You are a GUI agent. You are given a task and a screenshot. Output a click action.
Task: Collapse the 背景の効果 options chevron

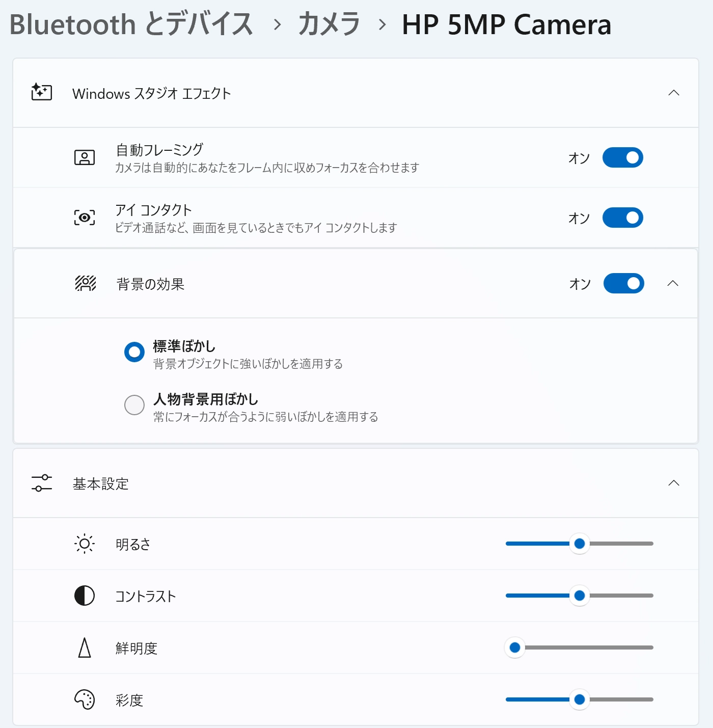673,283
